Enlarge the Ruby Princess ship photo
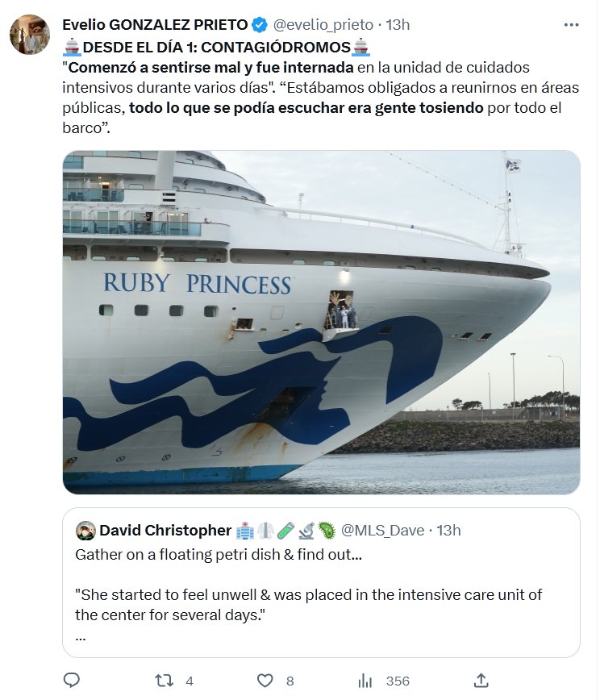The height and width of the screenshot is (700, 600). [321, 323]
